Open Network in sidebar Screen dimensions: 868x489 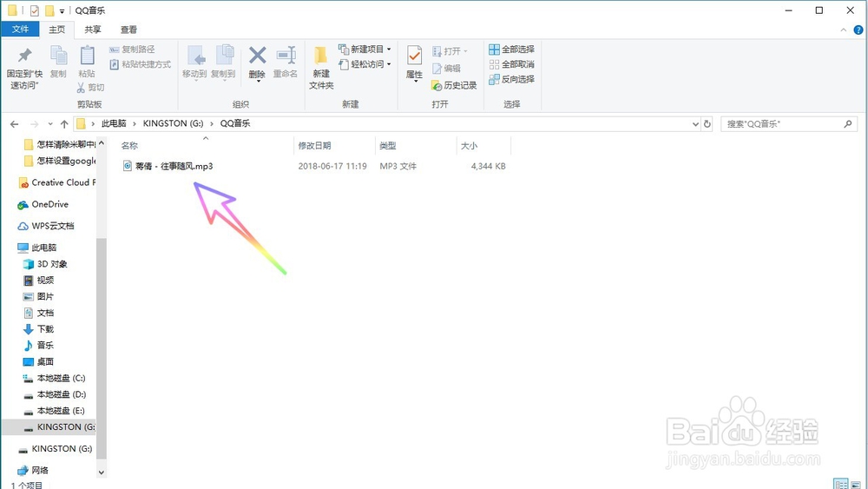click(33, 470)
